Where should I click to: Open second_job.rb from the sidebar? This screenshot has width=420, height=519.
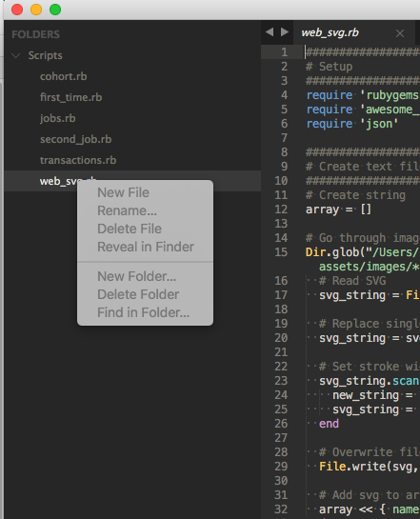[x=76, y=139]
